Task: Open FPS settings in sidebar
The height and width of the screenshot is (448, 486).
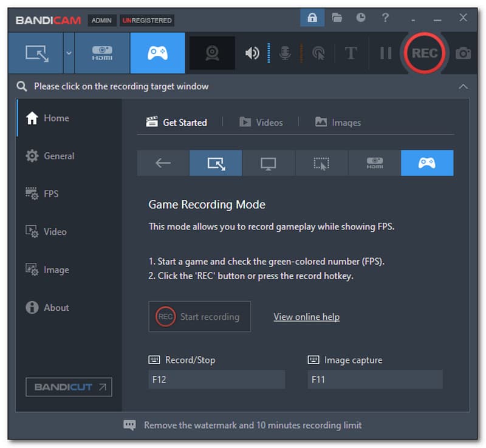Action: point(50,194)
